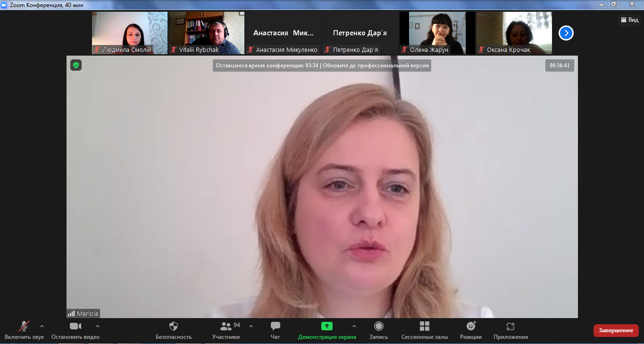Expand screen share options arrow

[354, 326]
